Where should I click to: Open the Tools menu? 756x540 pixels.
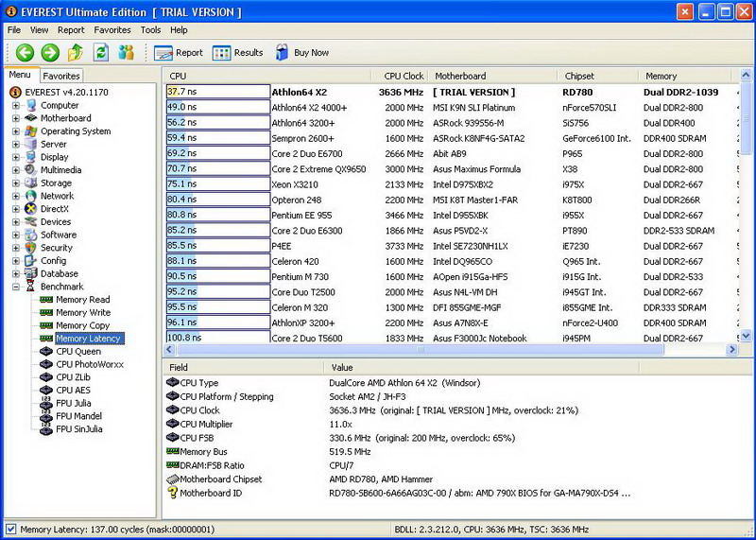pos(150,30)
